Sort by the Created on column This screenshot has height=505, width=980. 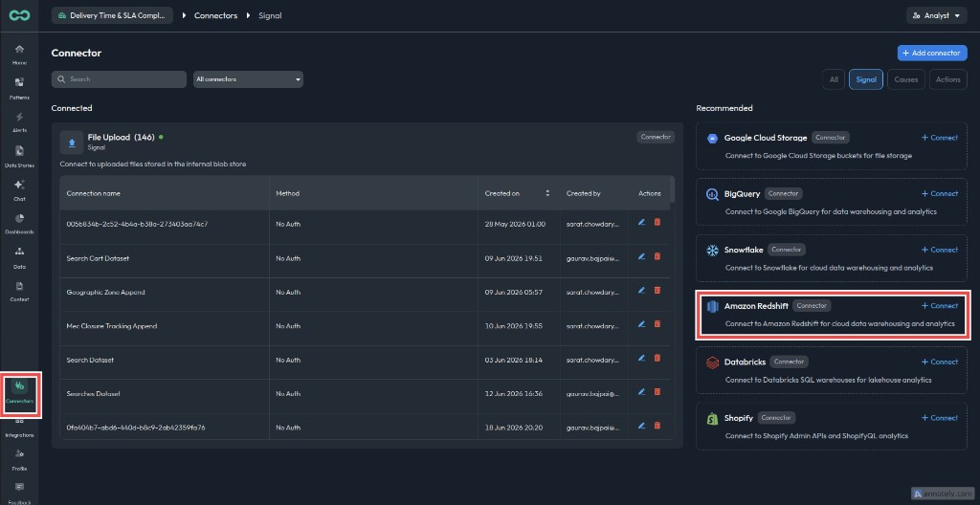tap(547, 193)
